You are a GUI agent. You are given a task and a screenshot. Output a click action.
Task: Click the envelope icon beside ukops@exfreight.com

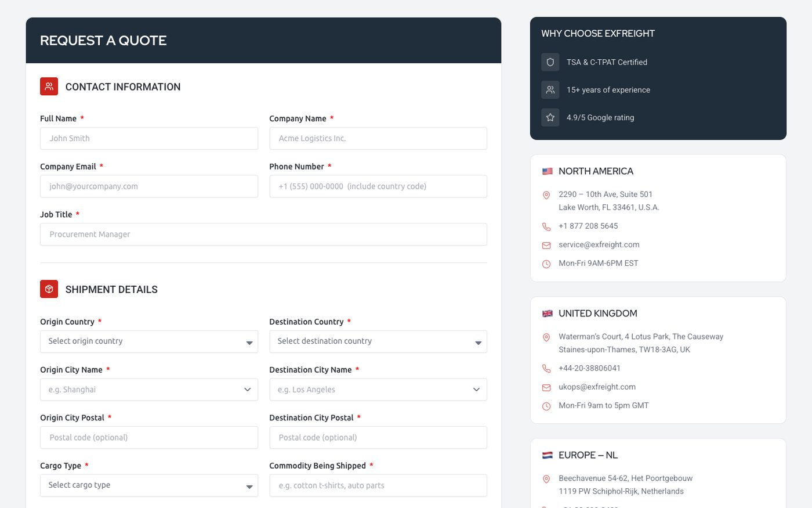point(546,387)
